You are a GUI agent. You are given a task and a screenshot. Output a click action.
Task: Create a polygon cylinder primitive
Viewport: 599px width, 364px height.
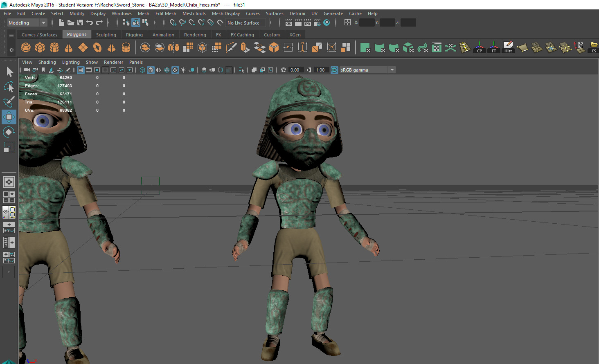(x=54, y=47)
